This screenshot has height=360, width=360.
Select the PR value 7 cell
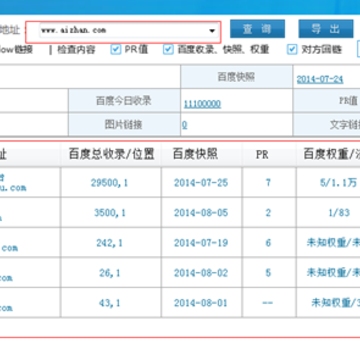269,182
